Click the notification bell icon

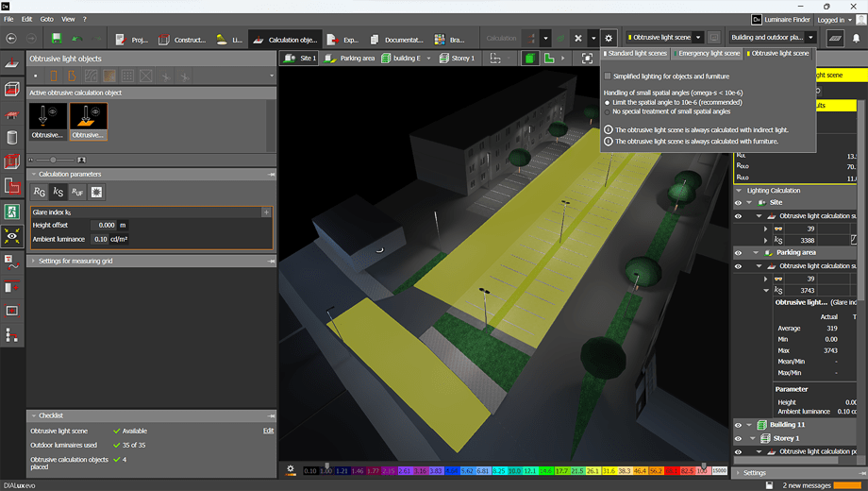coord(857,39)
